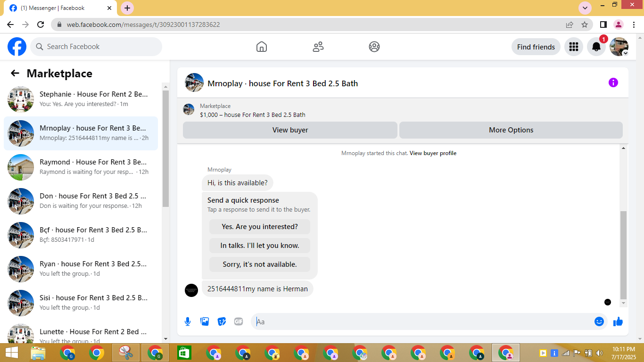Viewport: 644px width, 362px height.
Task: Click the Search Facebook field
Action: coord(96,47)
